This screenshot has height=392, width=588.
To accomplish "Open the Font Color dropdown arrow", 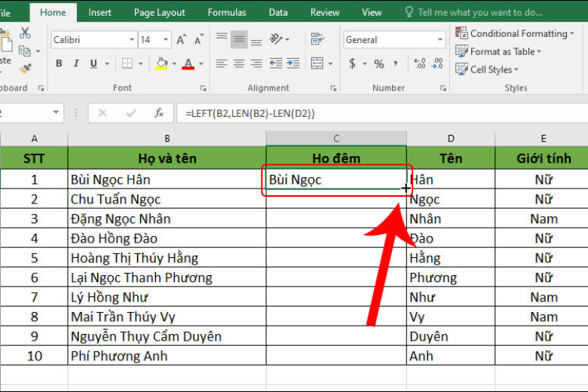I will point(201,64).
